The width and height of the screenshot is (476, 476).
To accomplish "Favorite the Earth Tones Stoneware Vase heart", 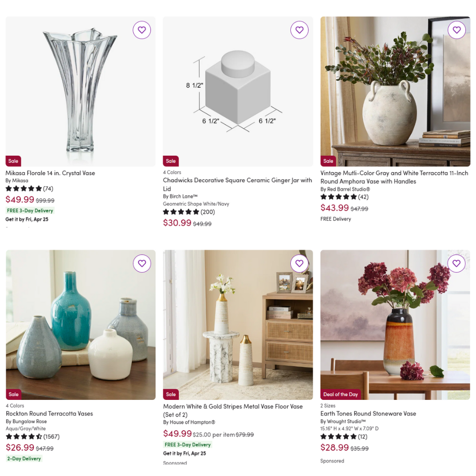I will click(456, 263).
